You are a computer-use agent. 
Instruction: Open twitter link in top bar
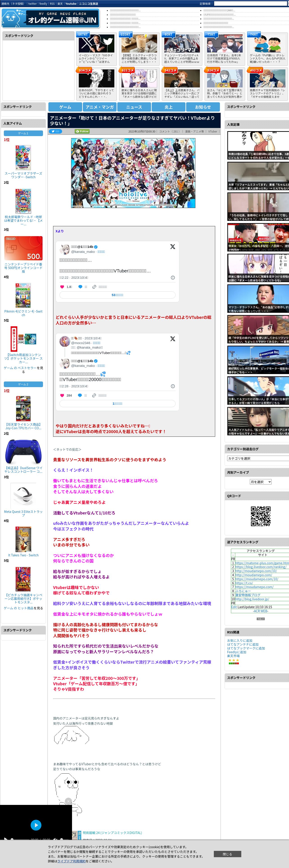click(x=33, y=4)
